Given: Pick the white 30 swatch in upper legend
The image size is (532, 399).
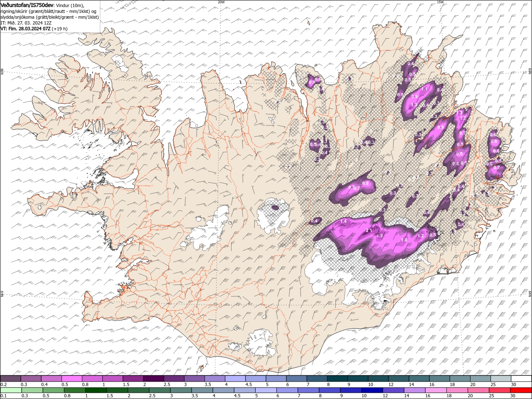Looking at the screenshot, I should pyautogui.click(x=521, y=379).
